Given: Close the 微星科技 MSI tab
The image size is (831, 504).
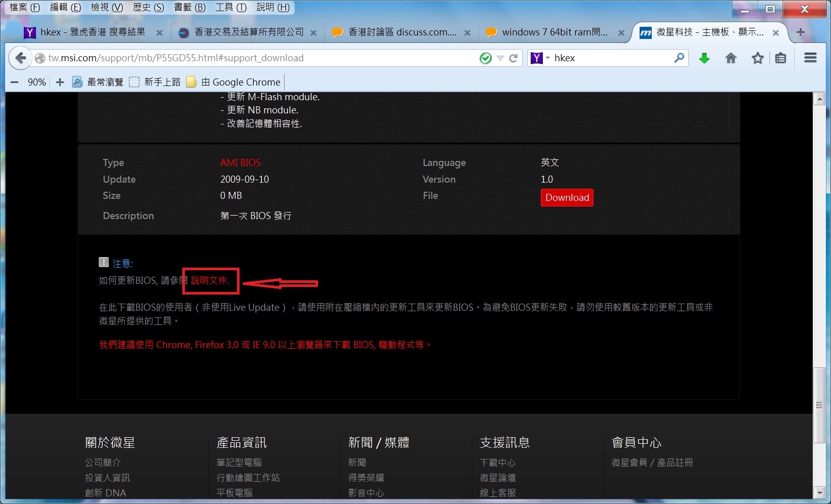Looking at the screenshot, I should tap(776, 33).
